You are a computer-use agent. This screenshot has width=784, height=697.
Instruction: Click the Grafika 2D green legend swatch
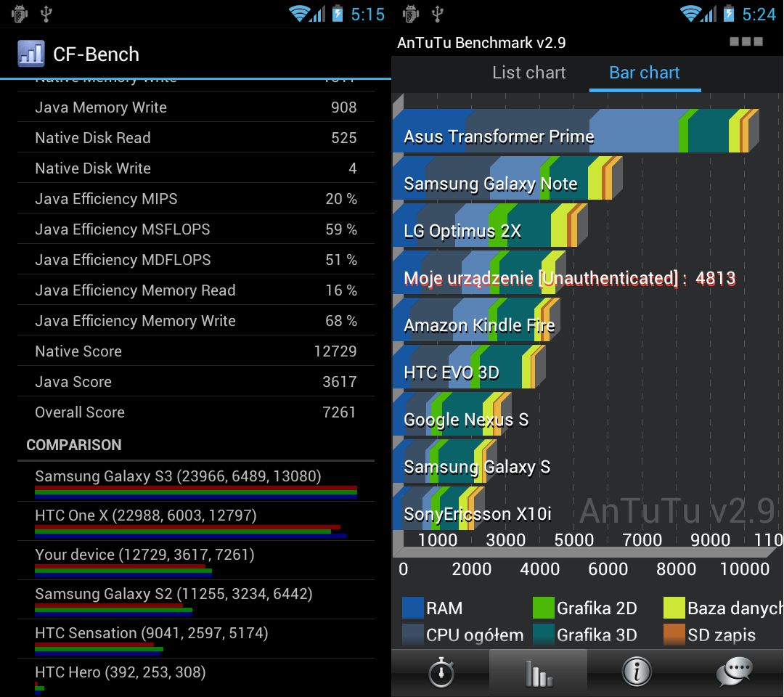pyautogui.click(x=544, y=608)
